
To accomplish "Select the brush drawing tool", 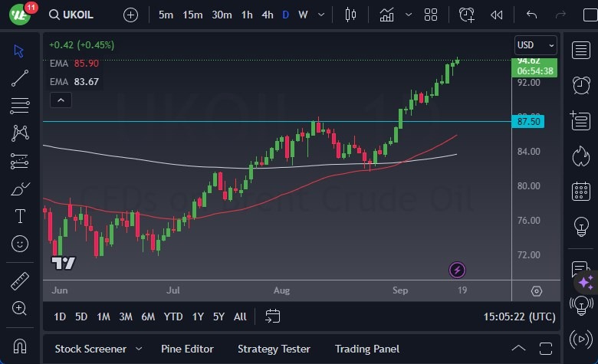I will coord(20,189).
